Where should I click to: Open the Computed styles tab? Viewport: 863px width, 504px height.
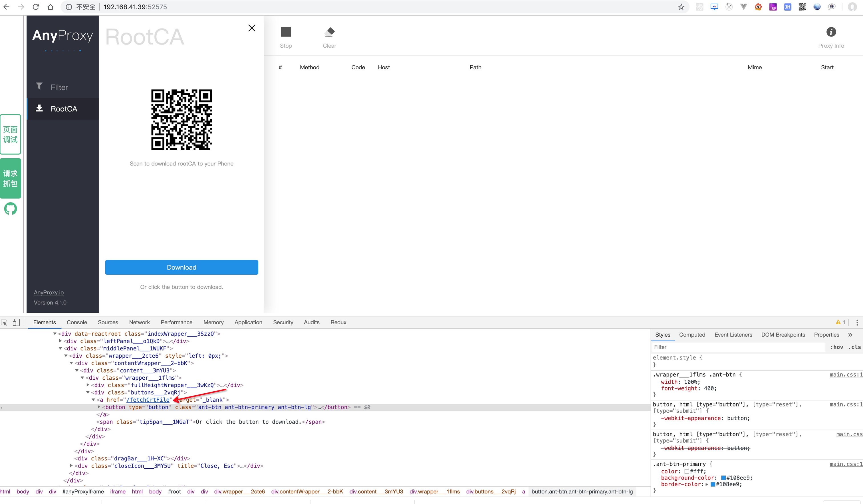click(692, 335)
